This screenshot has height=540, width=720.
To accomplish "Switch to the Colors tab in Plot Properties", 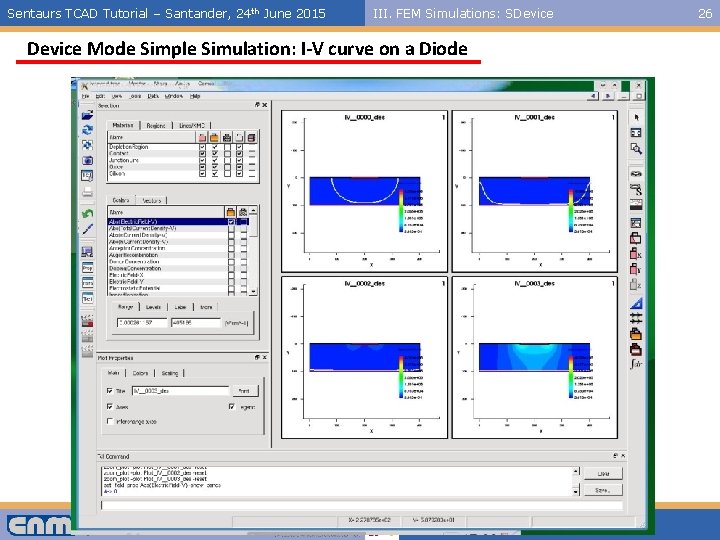I will click(140, 373).
